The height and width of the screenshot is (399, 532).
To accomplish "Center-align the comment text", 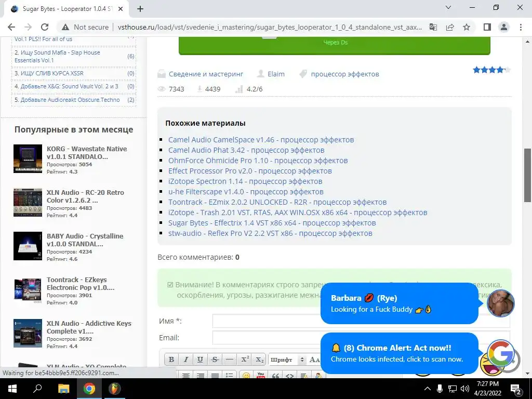I will pos(186,375).
